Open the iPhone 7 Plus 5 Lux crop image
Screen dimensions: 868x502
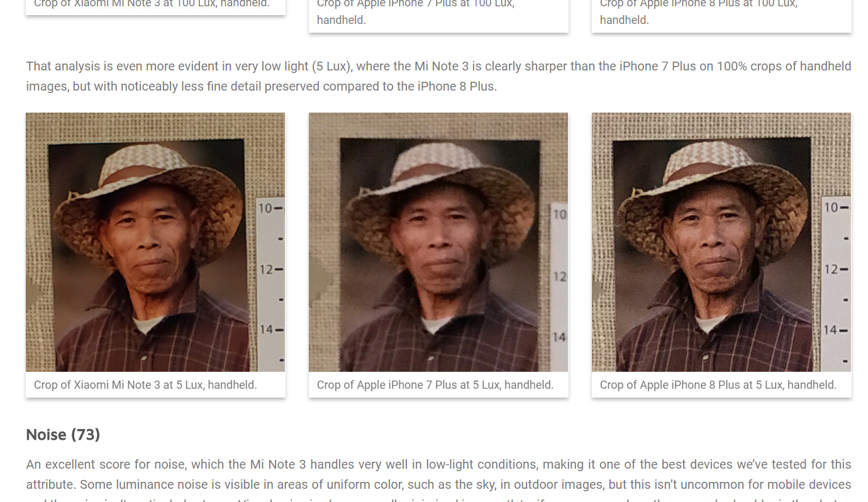click(x=438, y=242)
